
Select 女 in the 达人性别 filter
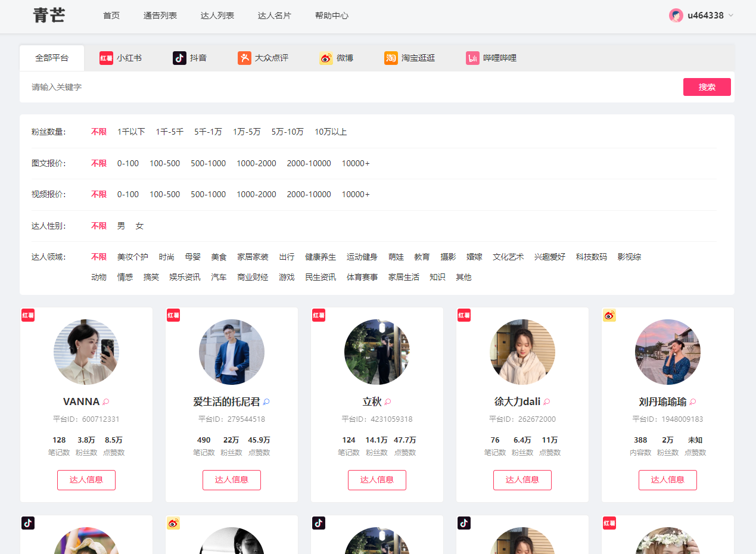click(139, 226)
